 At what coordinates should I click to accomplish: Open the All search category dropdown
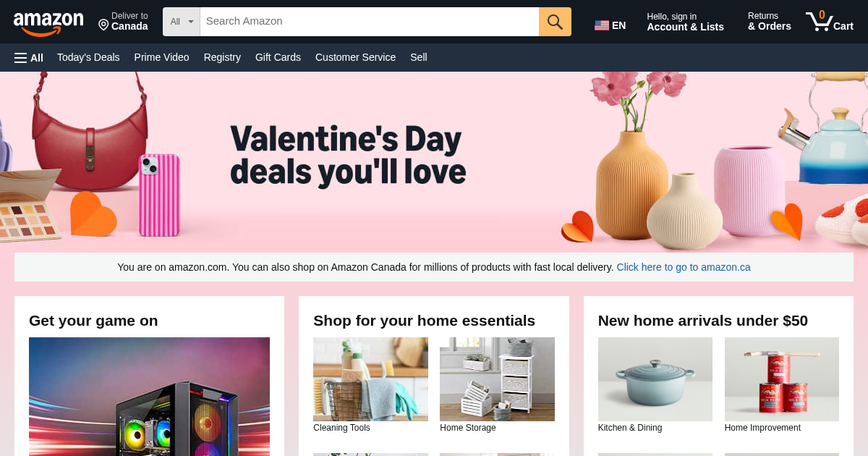click(x=182, y=22)
